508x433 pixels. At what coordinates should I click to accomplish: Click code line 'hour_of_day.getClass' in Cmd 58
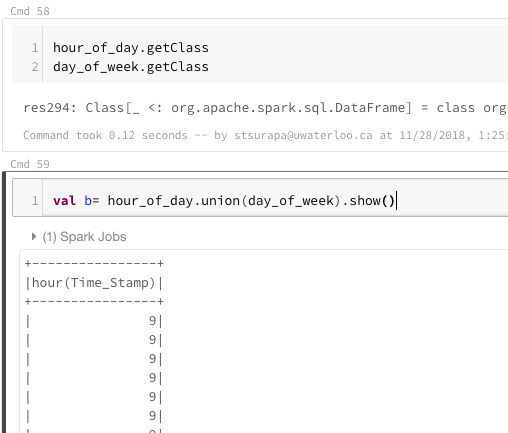click(x=131, y=48)
